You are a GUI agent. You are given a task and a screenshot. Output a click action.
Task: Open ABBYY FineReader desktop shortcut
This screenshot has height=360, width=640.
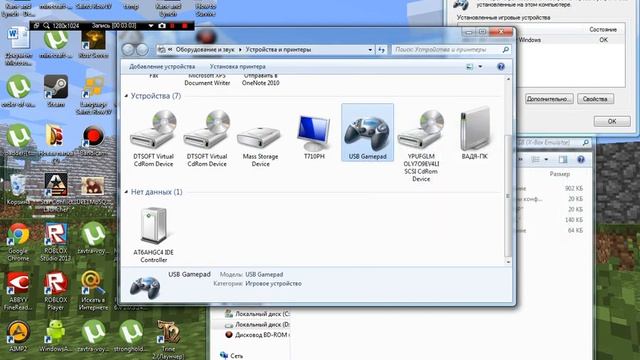coord(18,291)
